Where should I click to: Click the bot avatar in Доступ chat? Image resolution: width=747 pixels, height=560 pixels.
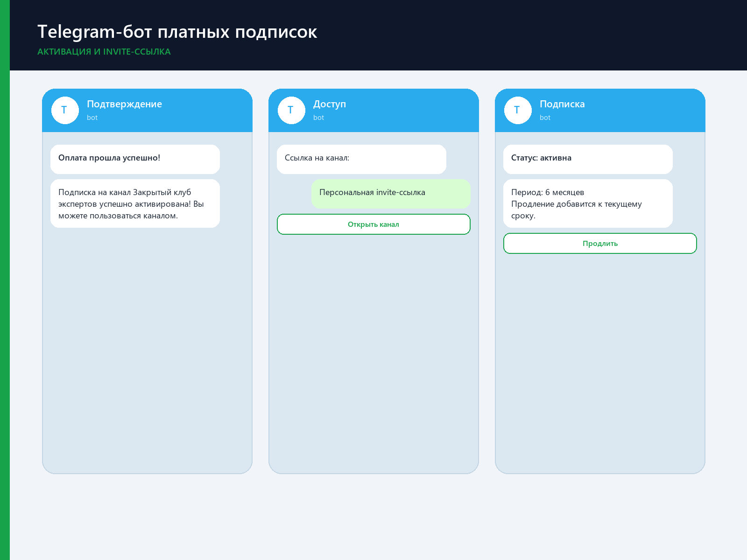pyautogui.click(x=291, y=110)
